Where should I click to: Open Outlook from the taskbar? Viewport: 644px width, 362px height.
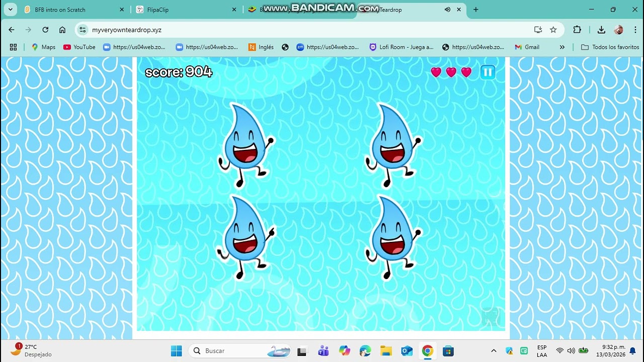tap(407, 351)
